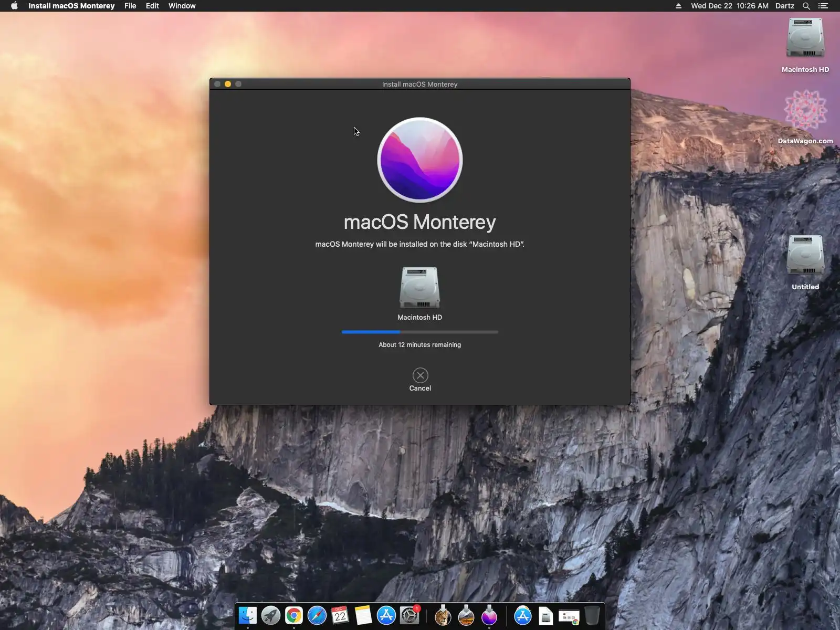Click the Install macOS Monterey Dock icon
Image resolution: width=840 pixels, height=630 pixels.
489,615
